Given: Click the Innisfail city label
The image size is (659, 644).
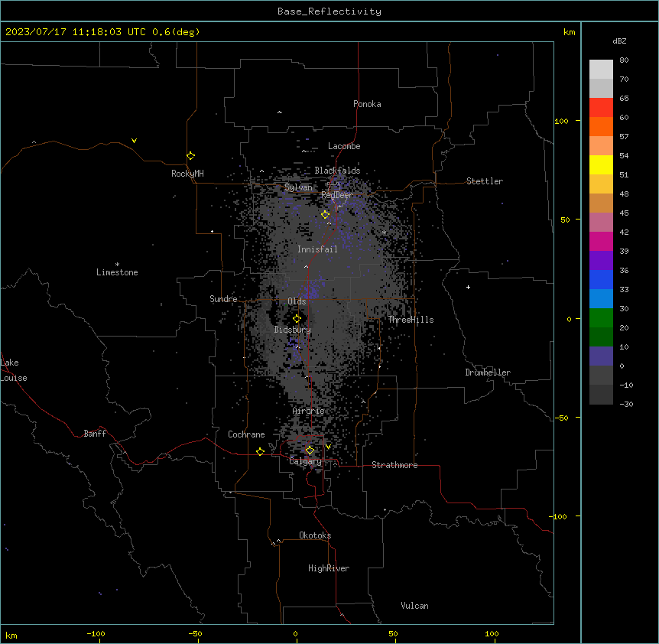Looking at the screenshot, I should [317, 249].
